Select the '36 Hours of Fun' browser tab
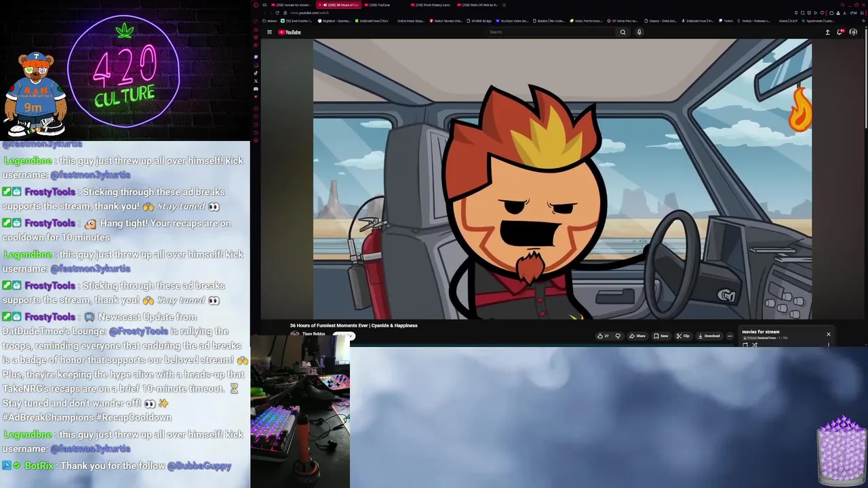Viewport: 868px width, 488px height. [338, 5]
